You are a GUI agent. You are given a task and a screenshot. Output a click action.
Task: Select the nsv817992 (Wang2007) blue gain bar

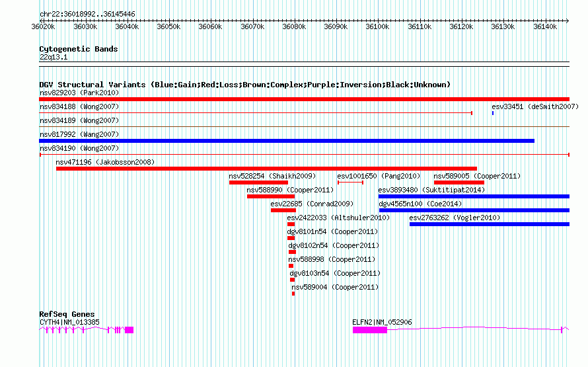click(287, 141)
